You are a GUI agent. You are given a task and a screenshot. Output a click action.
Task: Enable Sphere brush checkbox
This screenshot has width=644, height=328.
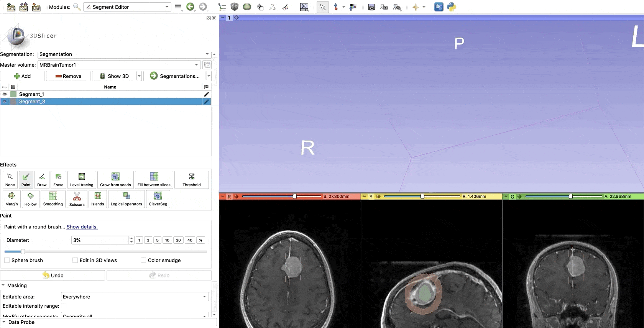pyautogui.click(x=7, y=260)
